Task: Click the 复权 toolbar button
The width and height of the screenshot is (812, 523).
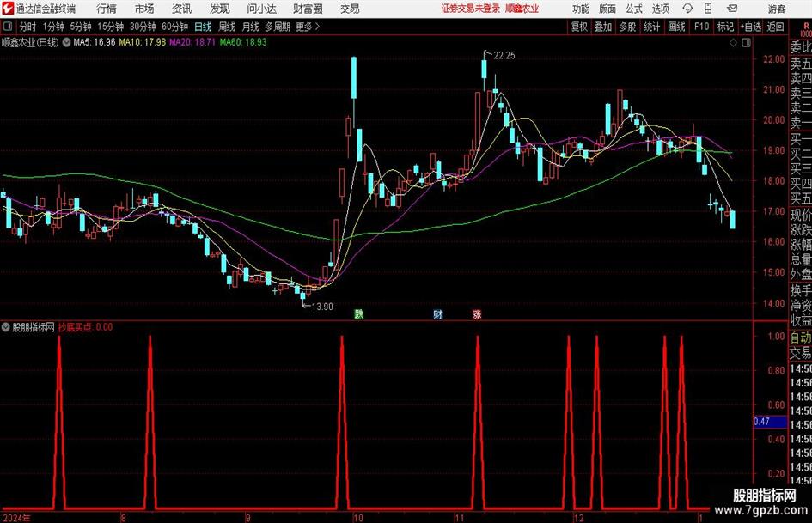Action: tap(579, 27)
